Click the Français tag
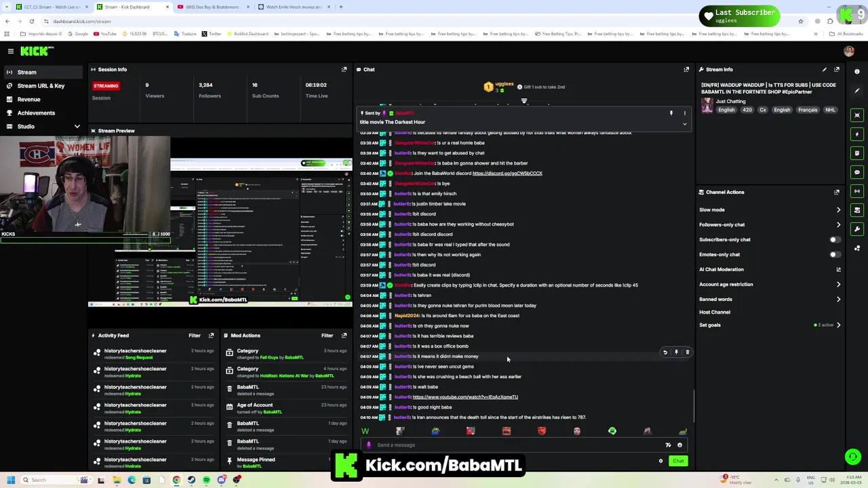 pos(807,110)
